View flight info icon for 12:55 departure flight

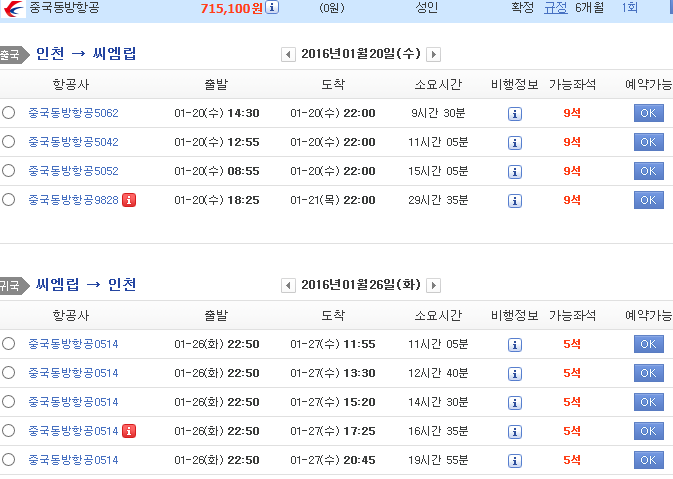(515, 142)
